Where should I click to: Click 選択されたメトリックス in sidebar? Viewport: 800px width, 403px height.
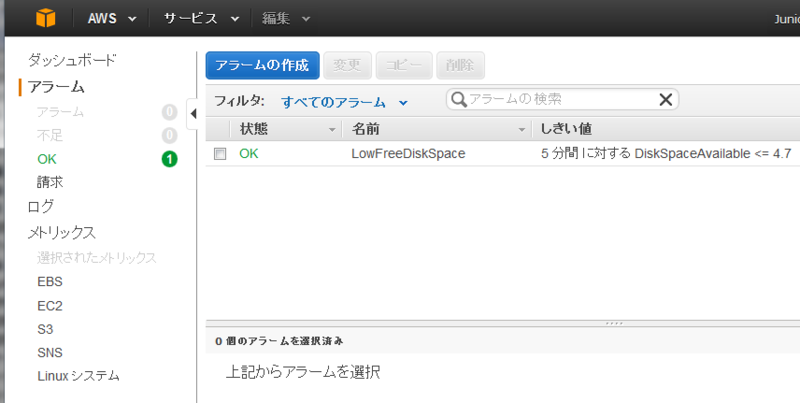pyautogui.click(x=96, y=258)
